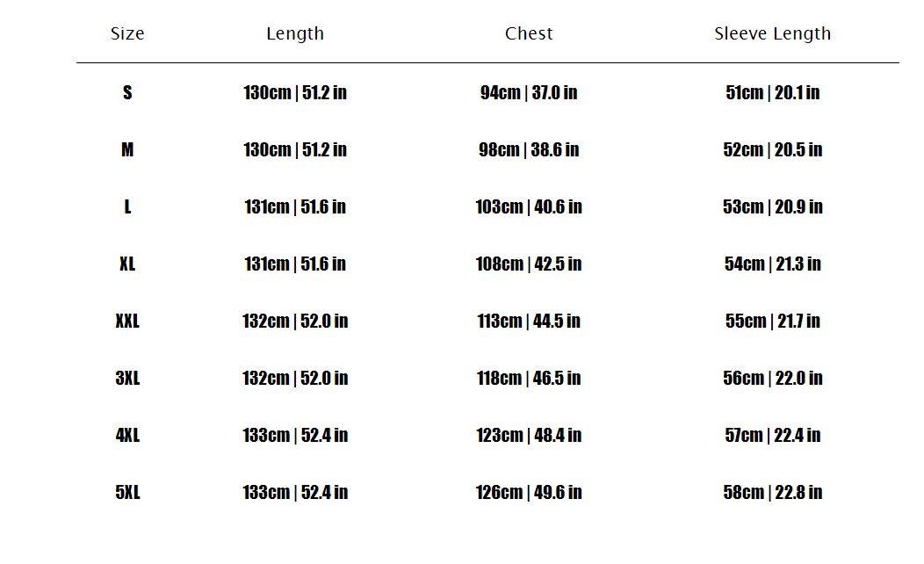This screenshot has height=564, width=924.
Task: Click the 118cm | 46.5 in chest cell
Action: coord(529,378)
